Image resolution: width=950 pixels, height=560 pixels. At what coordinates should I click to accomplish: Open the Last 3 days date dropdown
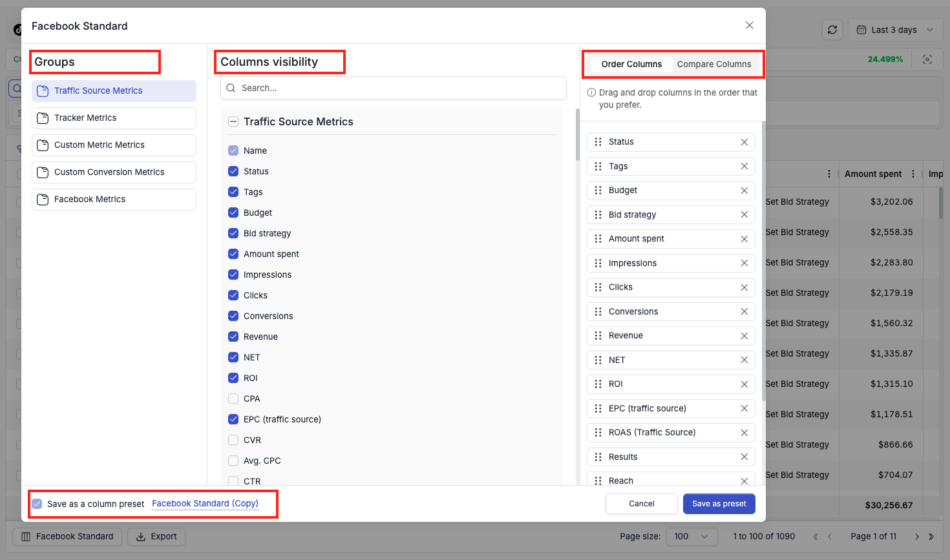point(895,30)
